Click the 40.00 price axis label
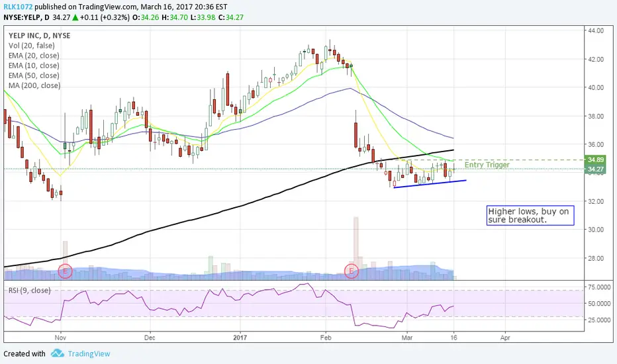 pyautogui.click(x=596, y=88)
